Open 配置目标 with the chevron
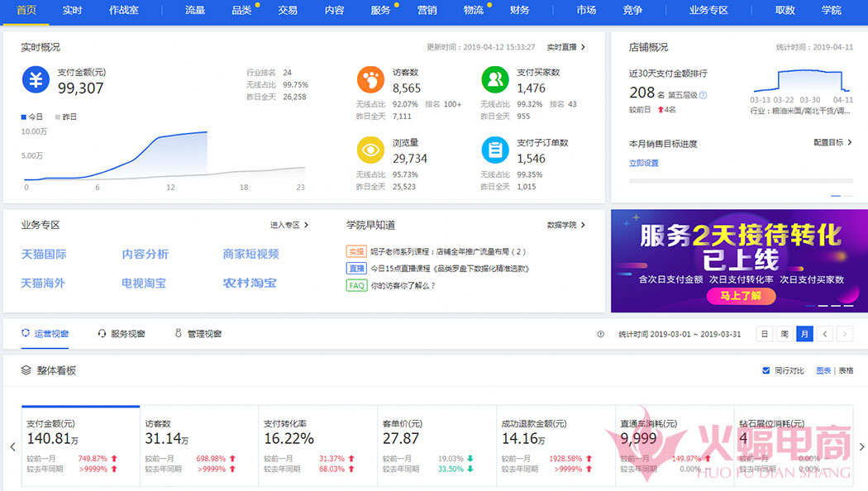The height and width of the screenshot is (491, 868). (x=832, y=142)
